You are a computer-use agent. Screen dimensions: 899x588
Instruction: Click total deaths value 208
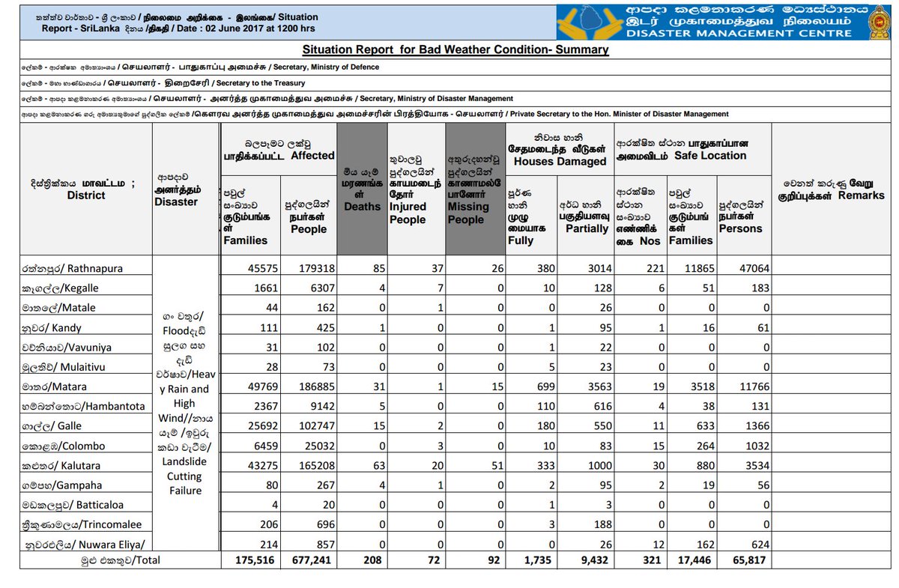(371, 560)
